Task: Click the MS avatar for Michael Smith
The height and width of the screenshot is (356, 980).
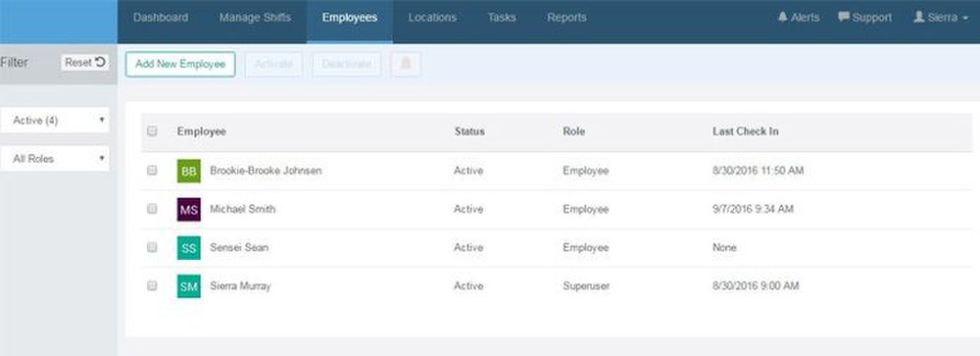Action: pyautogui.click(x=189, y=210)
